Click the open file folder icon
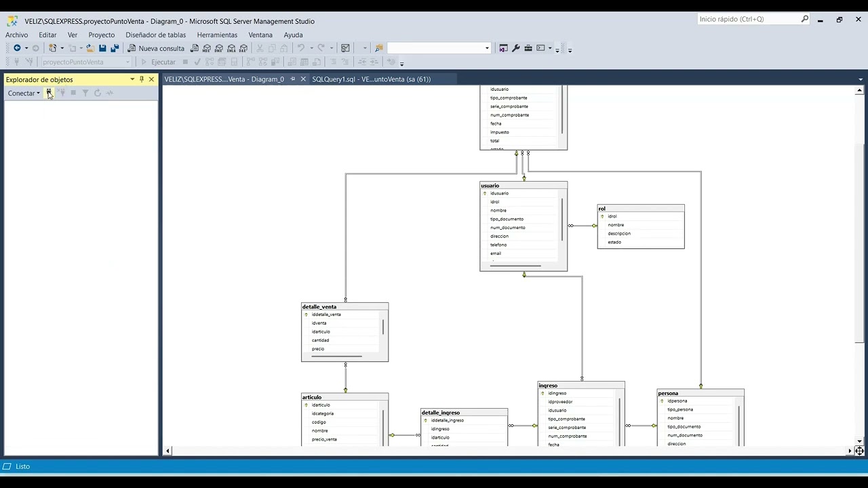Image resolution: width=868 pixels, height=488 pixels. 90,48
